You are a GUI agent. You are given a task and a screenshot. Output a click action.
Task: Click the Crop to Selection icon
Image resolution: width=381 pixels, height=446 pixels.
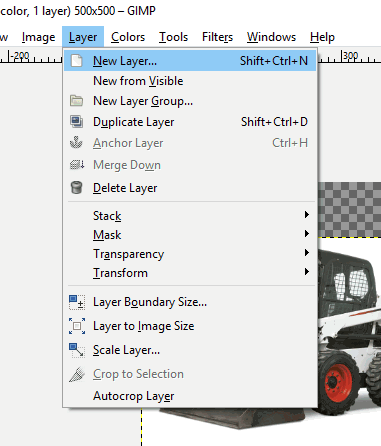coord(77,374)
